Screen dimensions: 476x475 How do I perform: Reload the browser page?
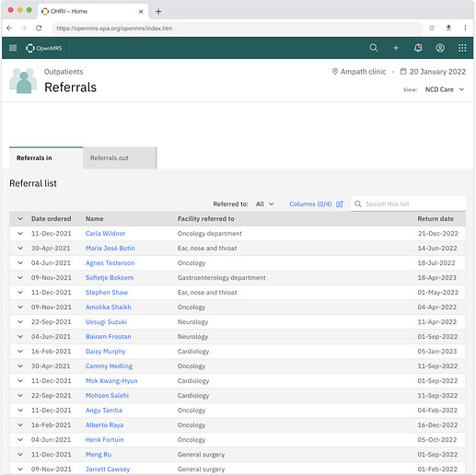(39, 28)
